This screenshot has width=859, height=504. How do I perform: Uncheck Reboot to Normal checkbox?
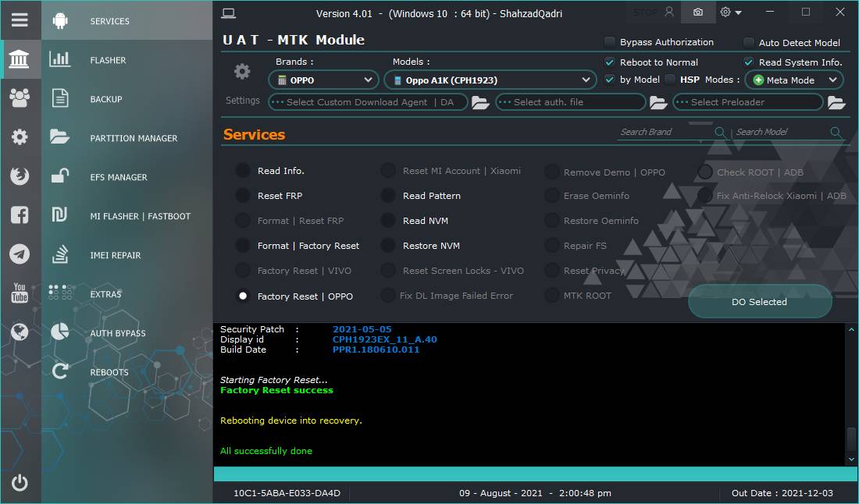point(610,62)
